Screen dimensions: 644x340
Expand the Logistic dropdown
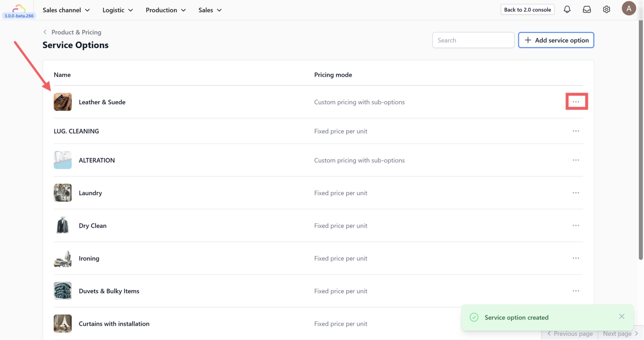tap(118, 10)
